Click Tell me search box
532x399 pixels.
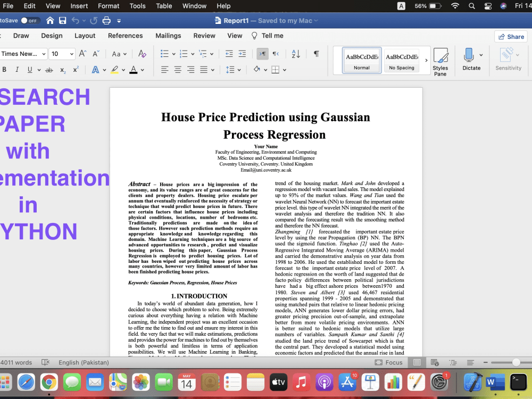pos(268,36)
